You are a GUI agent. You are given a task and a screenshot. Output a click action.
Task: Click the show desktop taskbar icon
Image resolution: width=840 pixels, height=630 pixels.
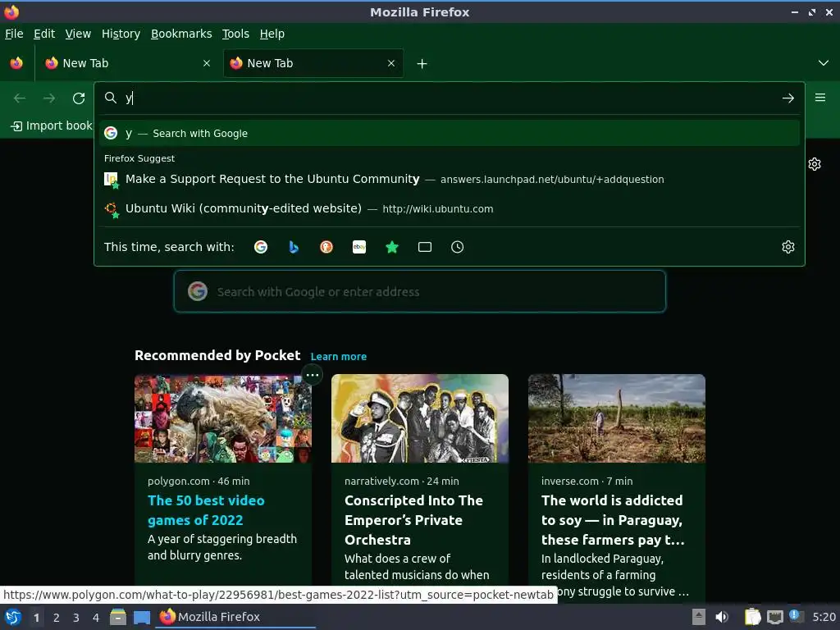(142, 617)
